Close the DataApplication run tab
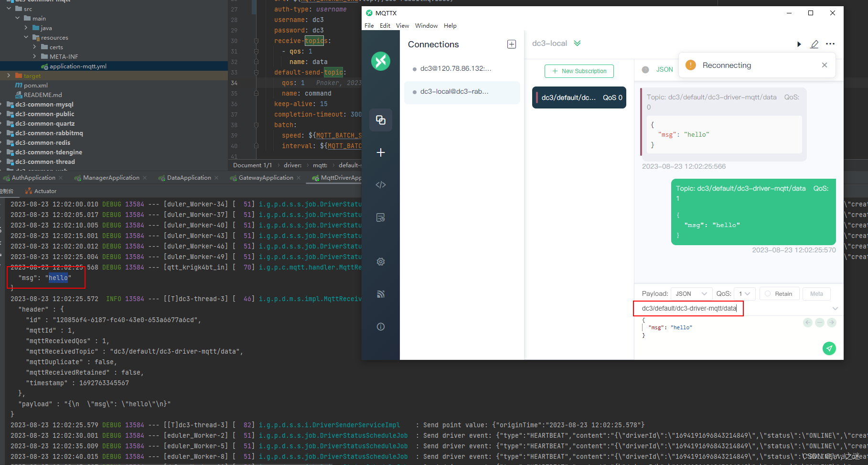 (216, 178)
